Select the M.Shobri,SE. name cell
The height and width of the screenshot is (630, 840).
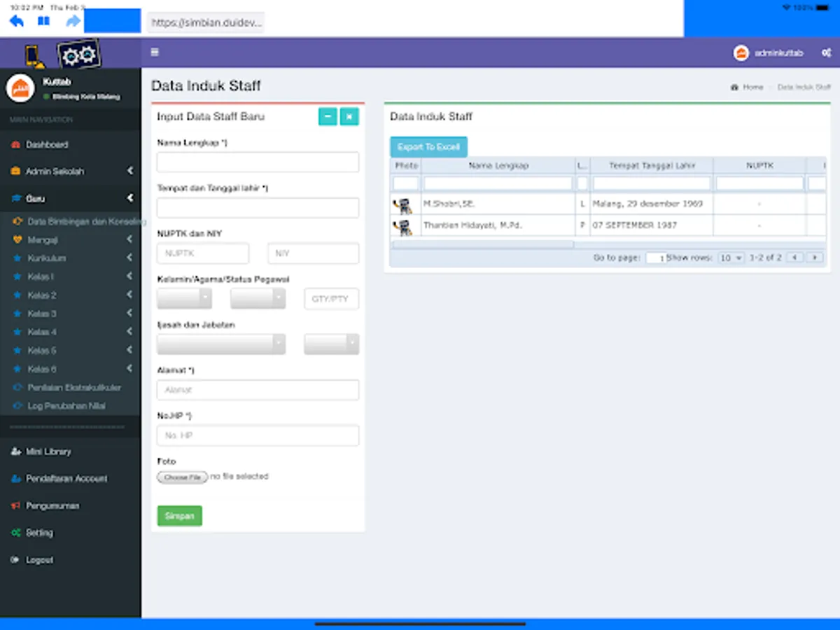coord(498,204)
